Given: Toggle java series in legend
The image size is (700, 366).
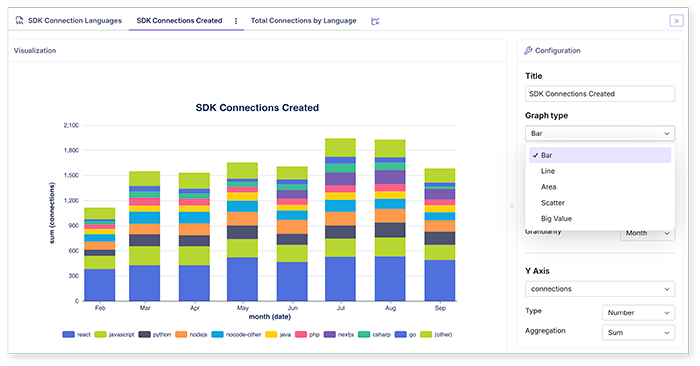Looking at the screenshot, I should pyautogui.click(x=278, y=334).
